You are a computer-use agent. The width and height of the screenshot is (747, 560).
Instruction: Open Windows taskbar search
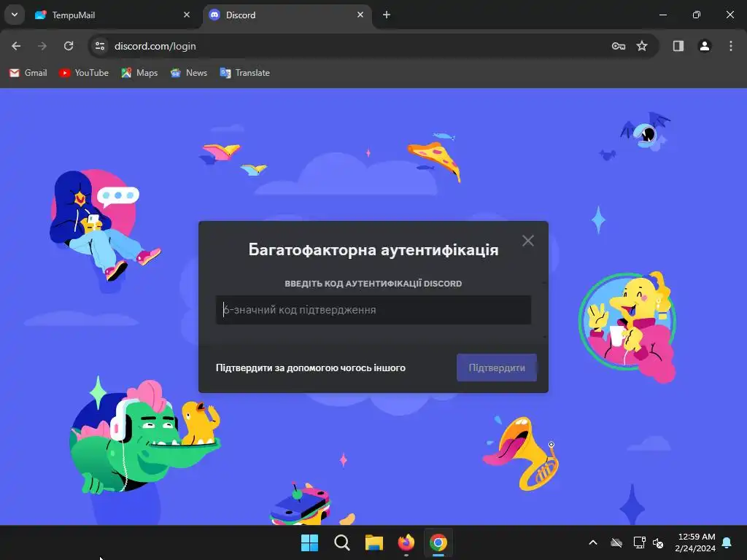click(x=342, y=542)
